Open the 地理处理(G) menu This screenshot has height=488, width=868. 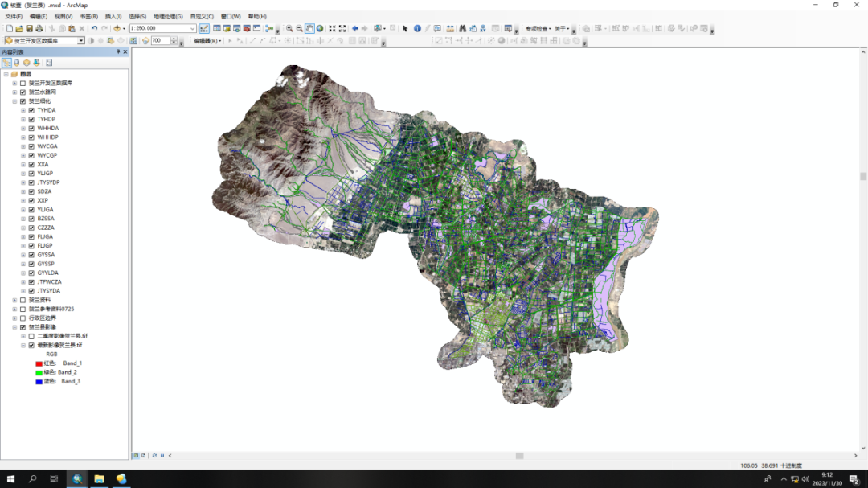tap(168, 17)
